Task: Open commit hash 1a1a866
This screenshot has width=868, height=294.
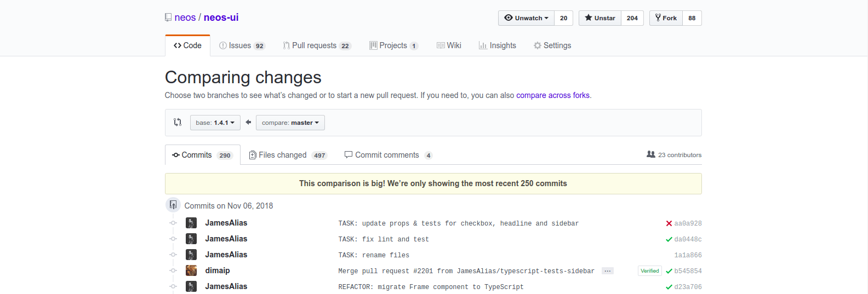Action: pyautogui.click(x=688, y=255)
